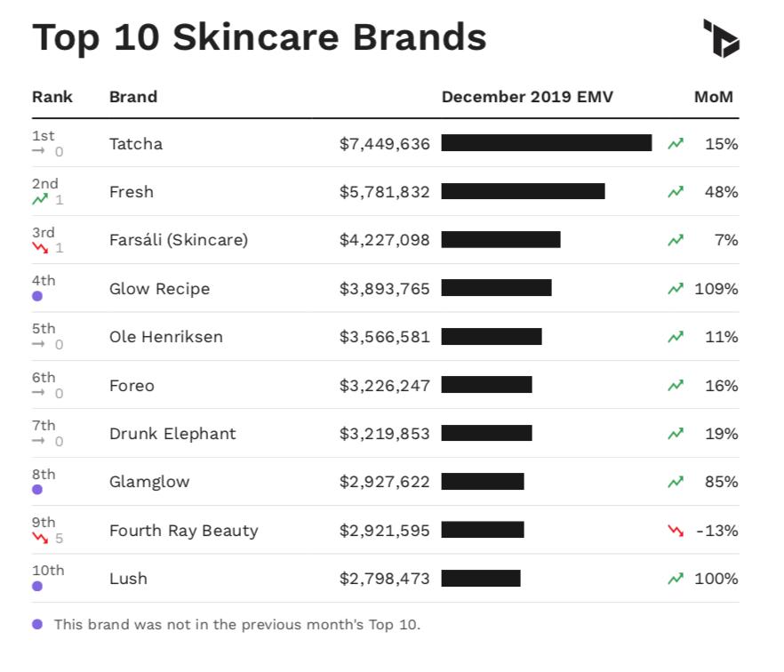This screenshot has height=672, width=784.
Task: Click the red rank-down arrow under 3rd
Action: click(39, 248)
